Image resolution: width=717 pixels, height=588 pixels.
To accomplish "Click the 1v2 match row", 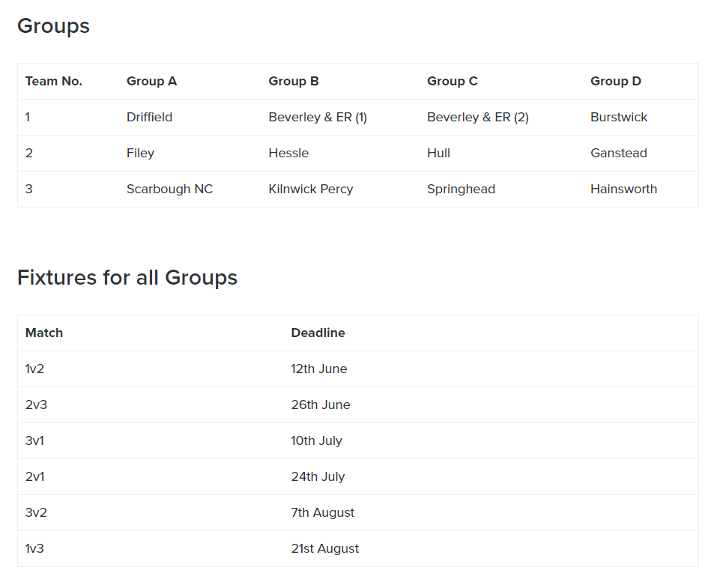I will (34, 369).
